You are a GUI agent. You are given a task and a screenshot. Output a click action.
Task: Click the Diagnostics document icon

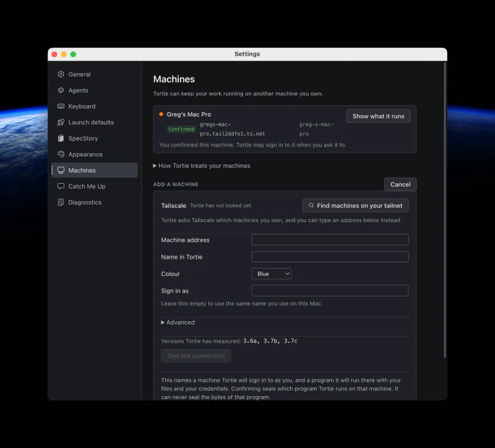point(61,202)
